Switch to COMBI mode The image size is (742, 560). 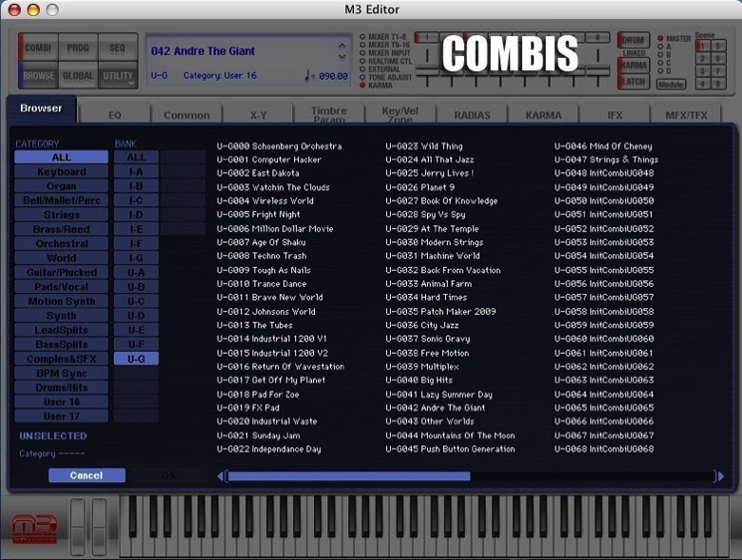pos(38,48)
